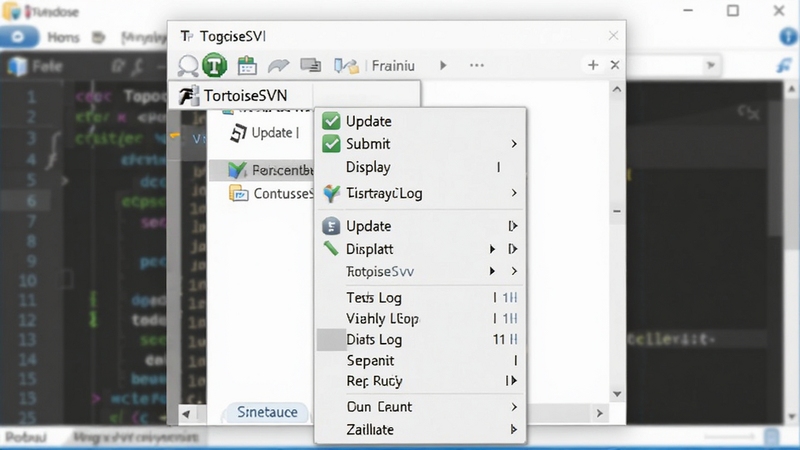Click the blue icon at far right toolbar
The height and width of the screenshot is (450, 800).
pos(784,65)
